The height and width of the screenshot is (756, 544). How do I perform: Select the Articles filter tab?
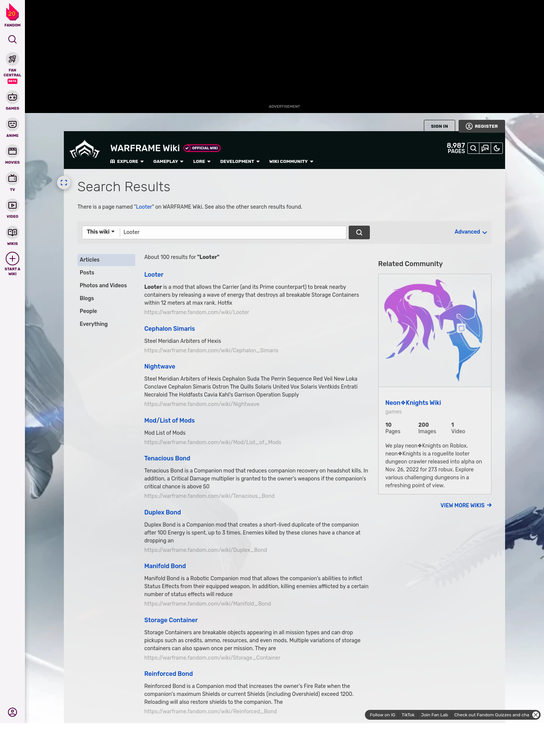pyautogui.click(x=106, y=260)
